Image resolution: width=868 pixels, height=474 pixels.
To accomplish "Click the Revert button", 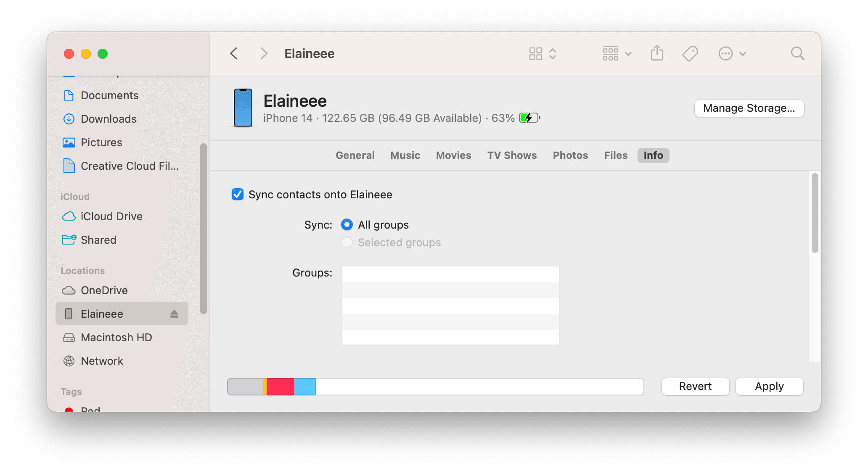I will 695,387.
